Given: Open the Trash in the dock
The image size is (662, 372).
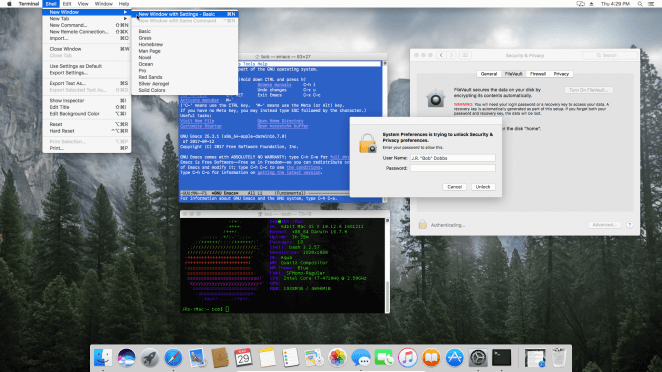Looking at the screenshot, I should pos(559,358).
